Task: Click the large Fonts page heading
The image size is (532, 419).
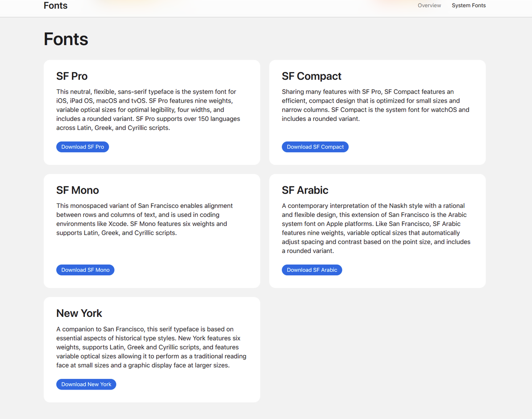Action: click(66, 39)
